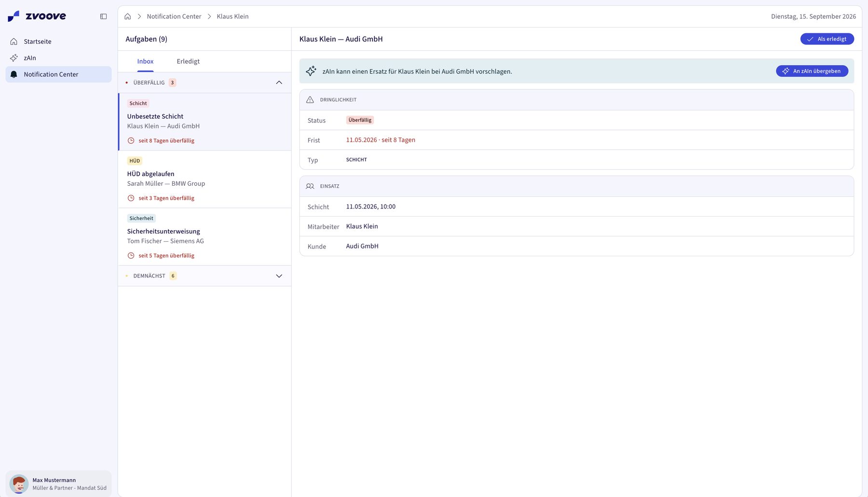This screenshot has width=868, height=497.
Task: Click the date Dienstag, 15. September 2026
Action: click(814, 16)
